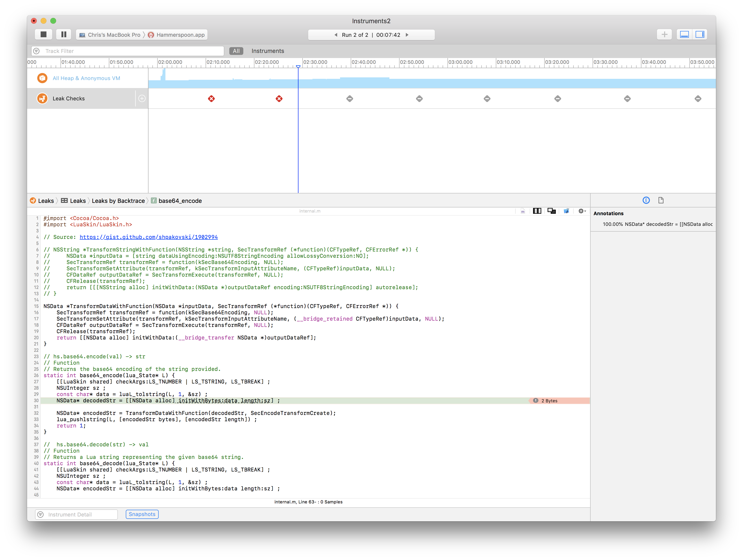The width and height of the screenshot is (743, 560).
Task: Open the Leaks by Backtrace breadcrumb
Action: (118, 201)
